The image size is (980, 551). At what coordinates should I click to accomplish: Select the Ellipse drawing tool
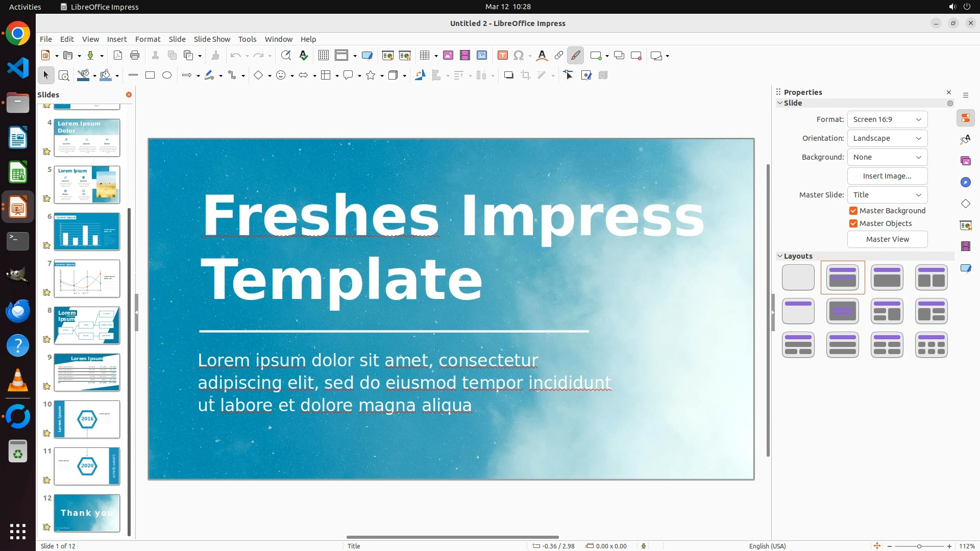click(167, 76)
